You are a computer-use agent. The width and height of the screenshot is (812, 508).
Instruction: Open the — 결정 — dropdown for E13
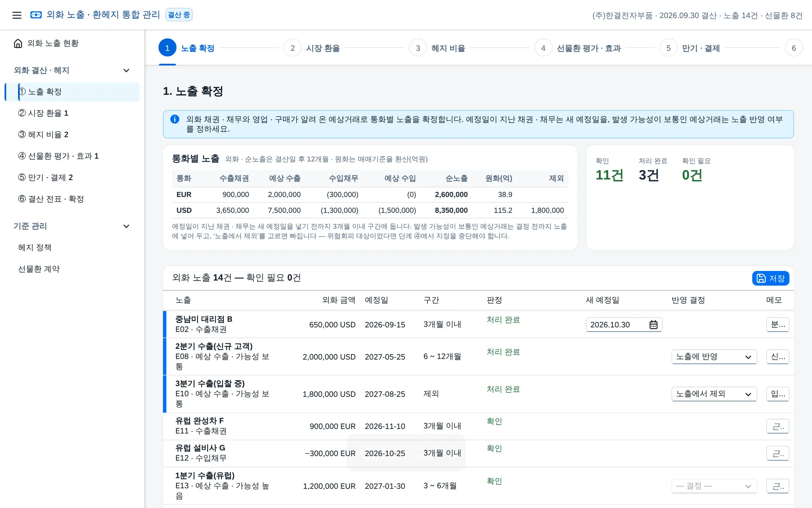click(x=714, y=486)
